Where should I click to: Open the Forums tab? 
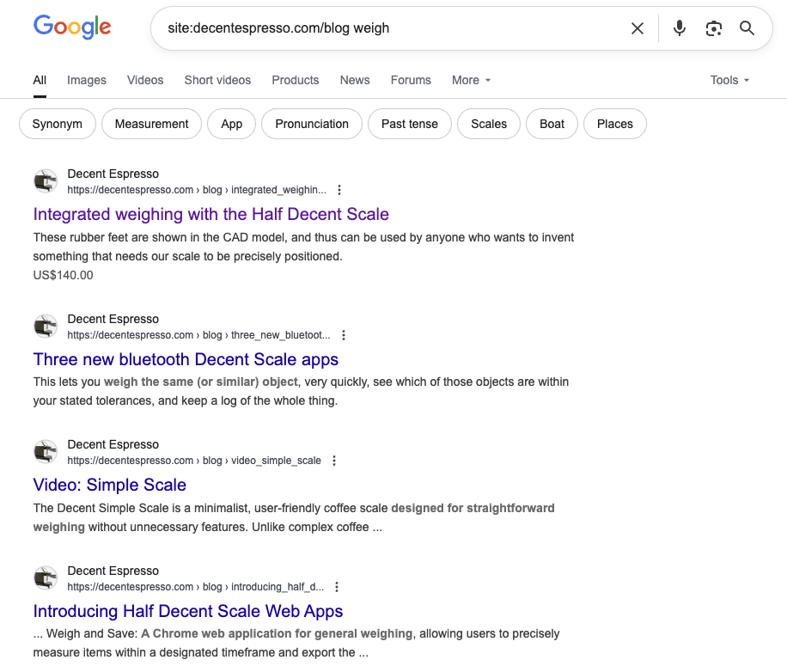tap(411, 80)
